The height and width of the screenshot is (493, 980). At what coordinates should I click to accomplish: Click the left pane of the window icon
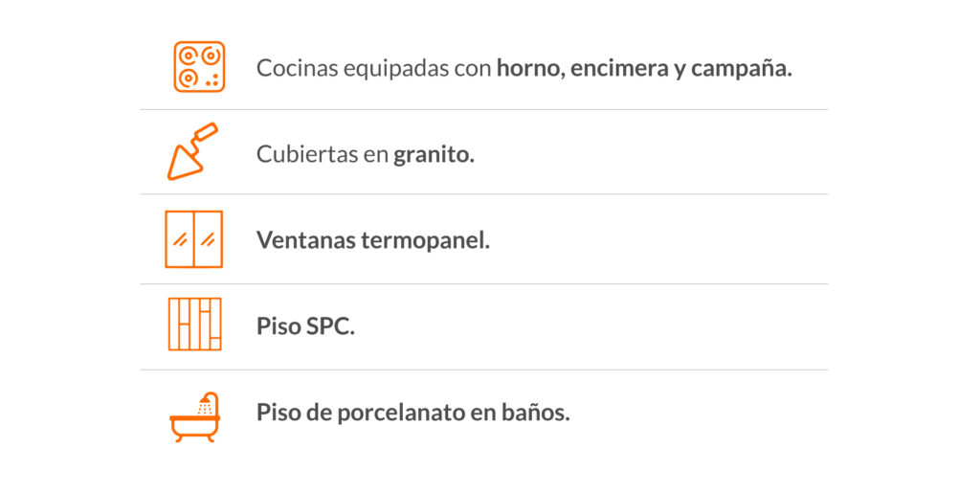click(180, 239)
